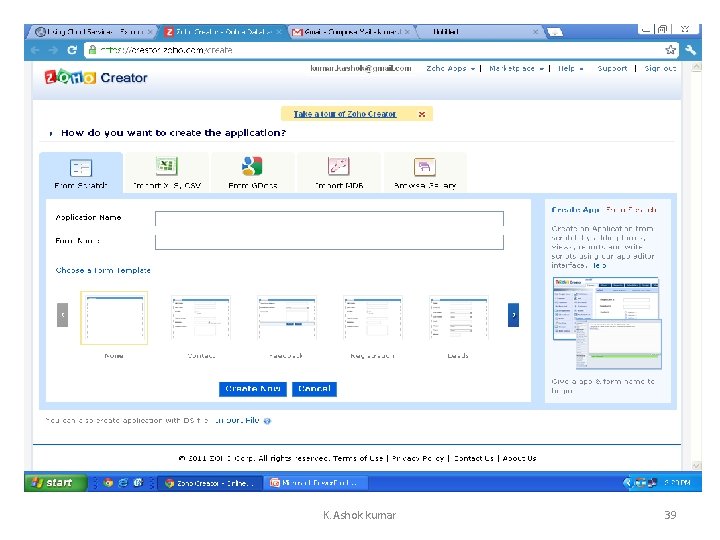Open a new browser tab
The width and height of the screenshot is (720, 540).
pyautogui.click(x=554, y=32)
